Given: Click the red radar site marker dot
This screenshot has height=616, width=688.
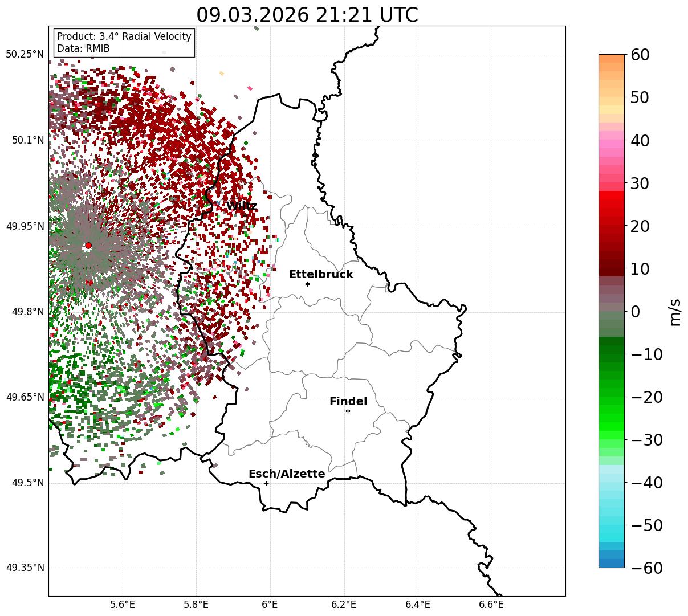Looking at the screenshot, I should pos(88,246).
